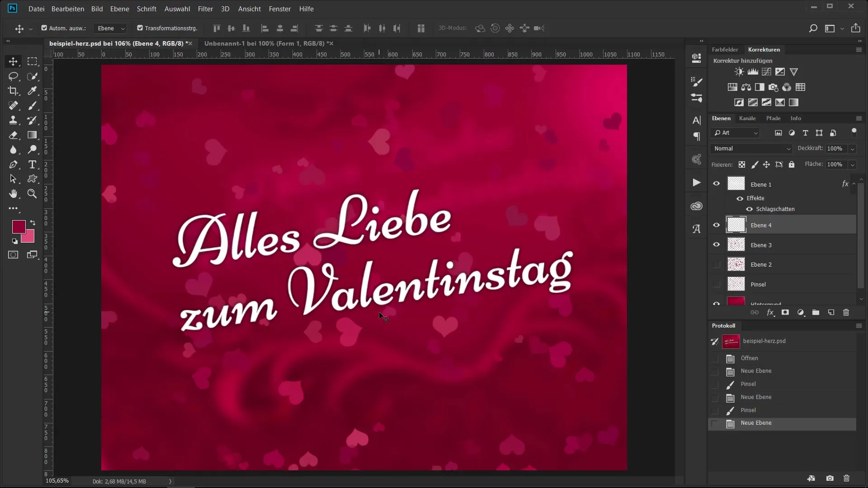Viewport: 868px width, 488px height.
Task: Open the Fläche fill dropdown arrow
Action: (x=853, y=164)
